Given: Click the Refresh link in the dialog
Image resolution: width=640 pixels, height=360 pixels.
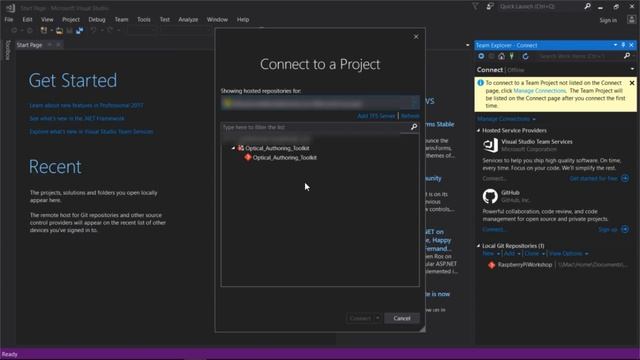Looking at the screenshot, I should tap(410, 116).
